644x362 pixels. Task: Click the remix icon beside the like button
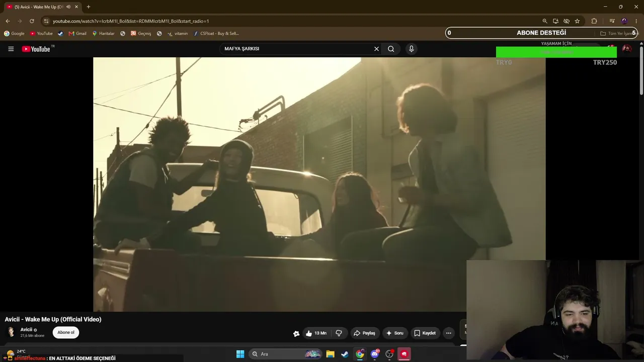296,333
